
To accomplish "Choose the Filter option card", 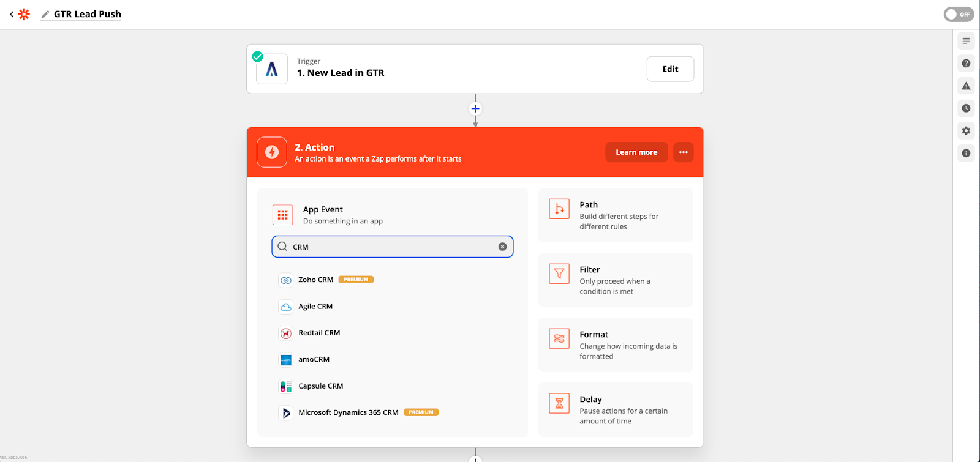I will point(616,280).
